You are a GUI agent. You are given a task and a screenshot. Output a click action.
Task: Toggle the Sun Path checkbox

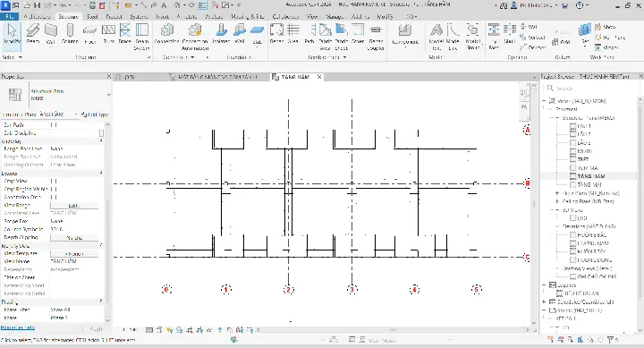[54, 125]
